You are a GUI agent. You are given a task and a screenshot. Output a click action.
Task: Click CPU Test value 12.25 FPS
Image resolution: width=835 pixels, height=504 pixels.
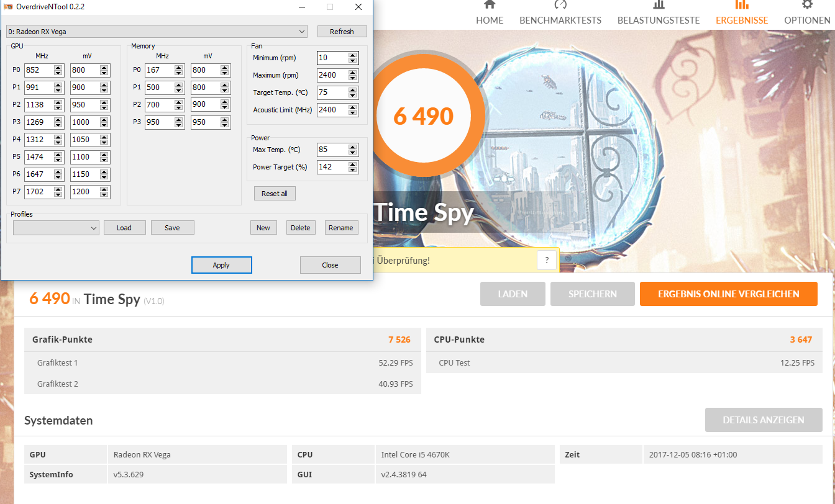(797, 362)
